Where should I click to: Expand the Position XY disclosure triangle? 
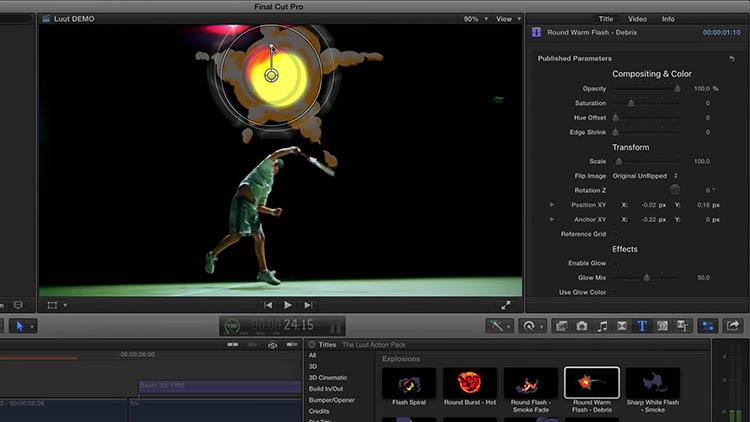click(x=552, y=205)
